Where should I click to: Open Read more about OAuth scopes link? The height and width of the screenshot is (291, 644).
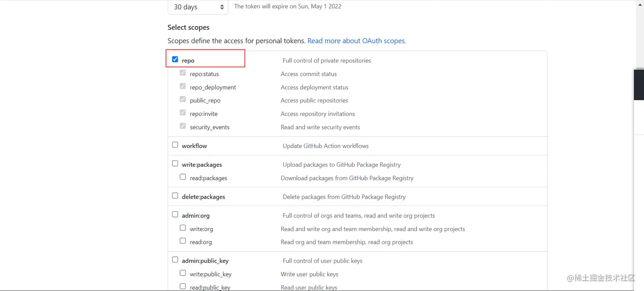pyautogui.click(x=356, y=41)
